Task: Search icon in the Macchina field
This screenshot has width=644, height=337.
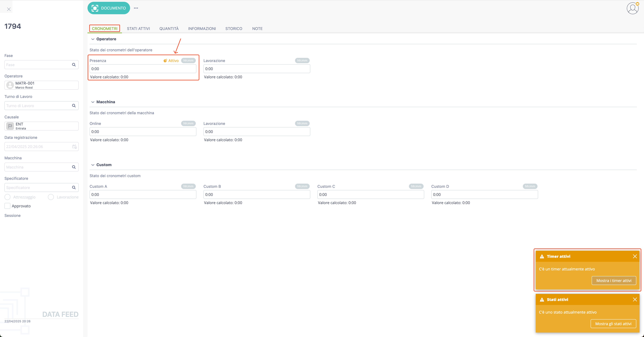Action: coord(74,167)
